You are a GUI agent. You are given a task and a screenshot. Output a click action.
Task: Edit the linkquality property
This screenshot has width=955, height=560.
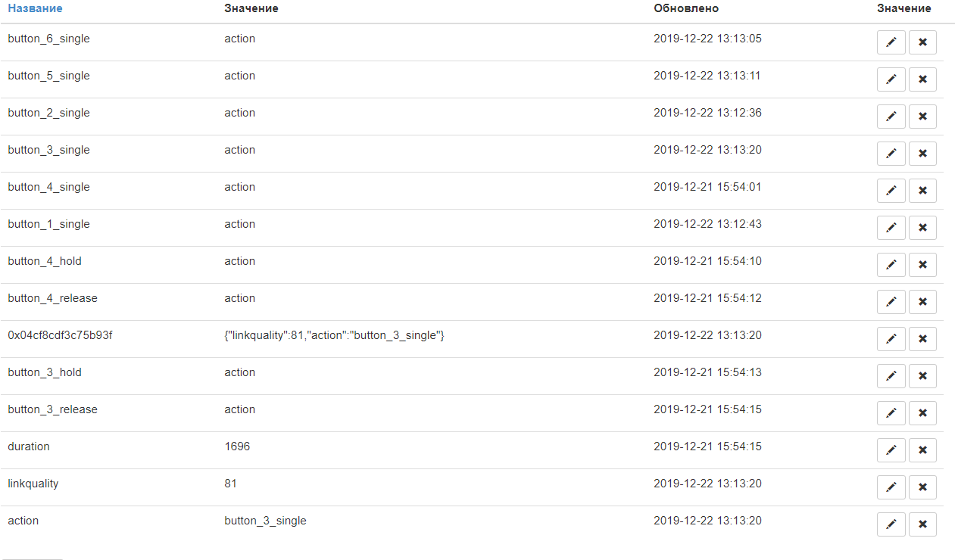click(x=891, y=487)
